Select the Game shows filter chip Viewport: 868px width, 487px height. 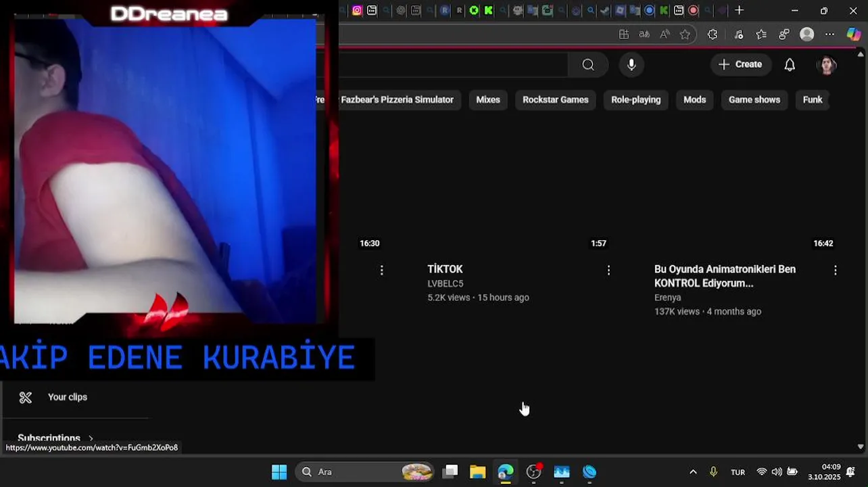click(x=754, y=99)
